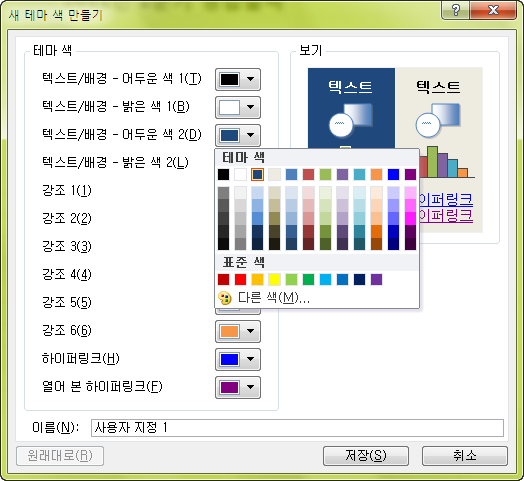Pick the darkest shade in the orange column
This screenshot has width=524, height=481.
(377, 244)
